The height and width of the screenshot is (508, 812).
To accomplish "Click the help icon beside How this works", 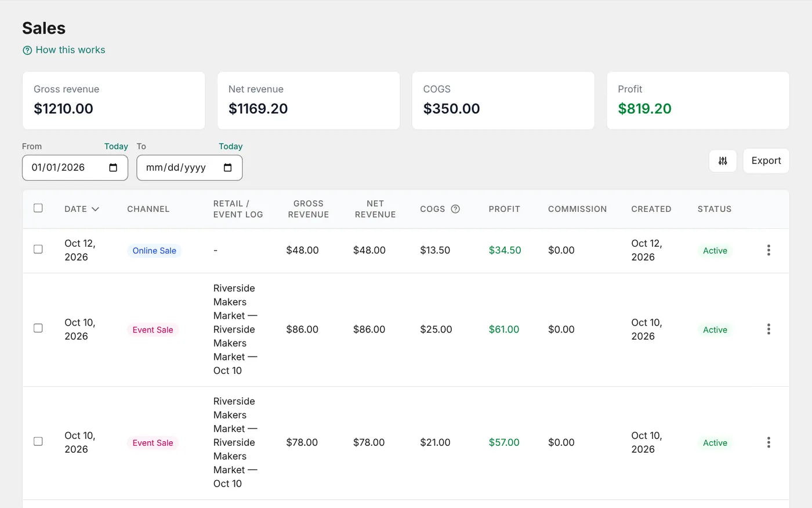I will (27, 51).
